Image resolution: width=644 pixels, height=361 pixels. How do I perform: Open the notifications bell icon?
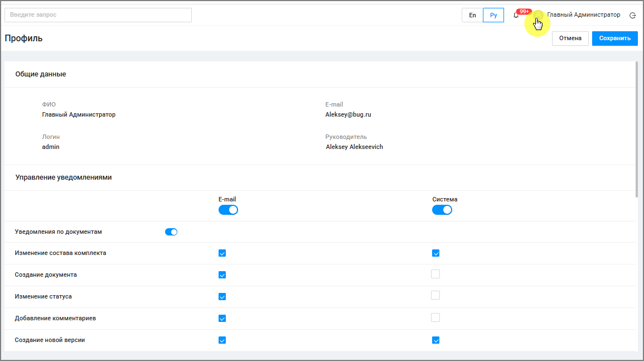pos(516,15)
